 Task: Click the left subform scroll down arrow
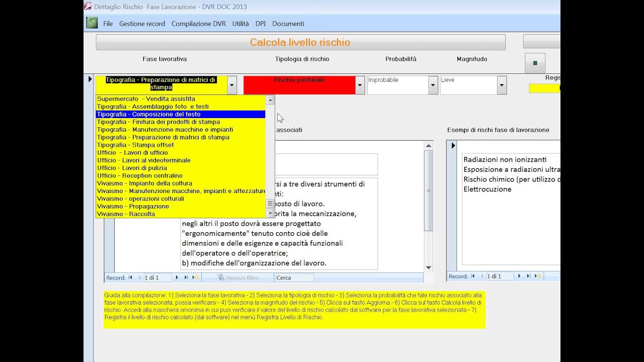pyautogui.click(x=429, y=267)
